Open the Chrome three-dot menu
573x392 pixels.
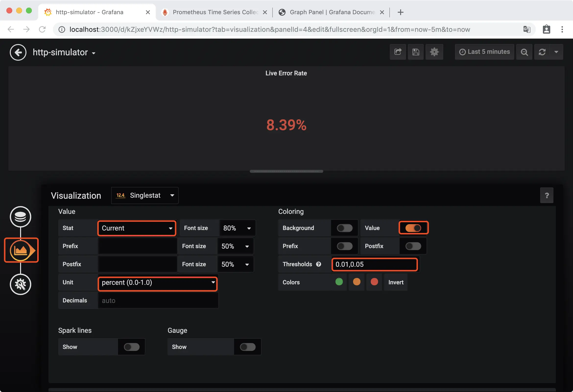[562, 30]
